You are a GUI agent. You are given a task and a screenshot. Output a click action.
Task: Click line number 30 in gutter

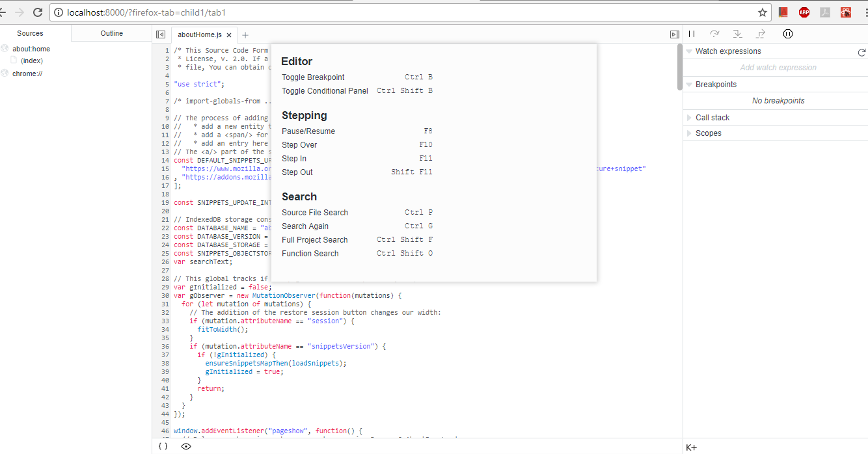click(x=165, y=295)
